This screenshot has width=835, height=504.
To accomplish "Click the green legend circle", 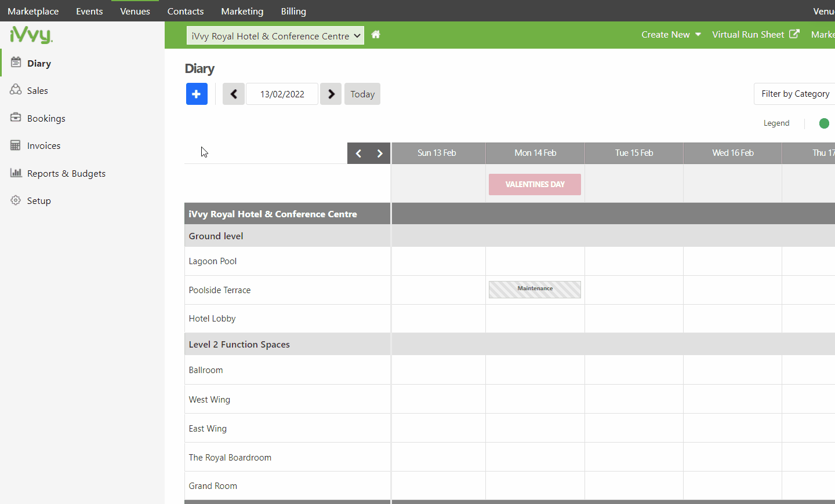I will (x=824, y=123).
